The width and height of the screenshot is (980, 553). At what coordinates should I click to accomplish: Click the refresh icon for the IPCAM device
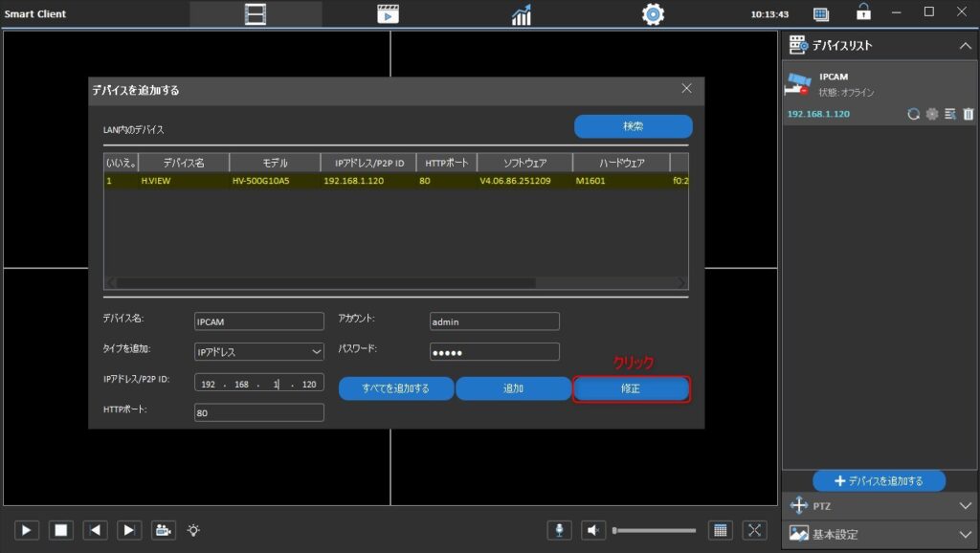pos(914,114)
